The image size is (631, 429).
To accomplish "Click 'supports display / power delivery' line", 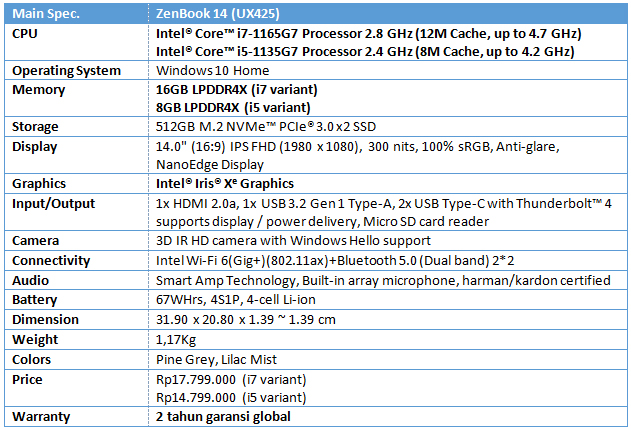I will tap(322, 222).
